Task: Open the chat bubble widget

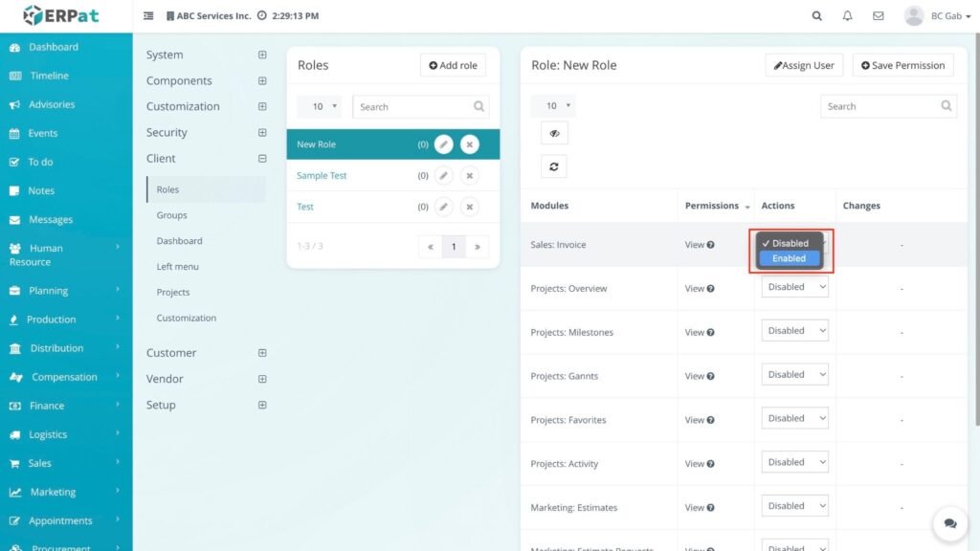Action: (949, 523)
